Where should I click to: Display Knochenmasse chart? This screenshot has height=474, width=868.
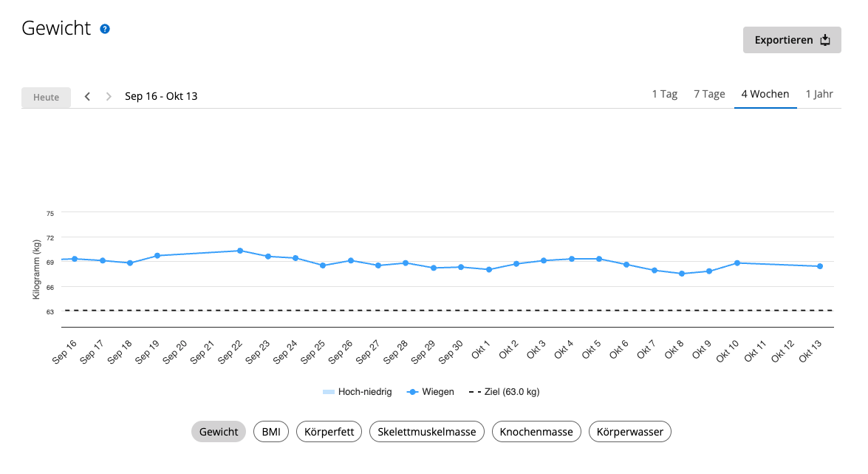tap(536, 432)
